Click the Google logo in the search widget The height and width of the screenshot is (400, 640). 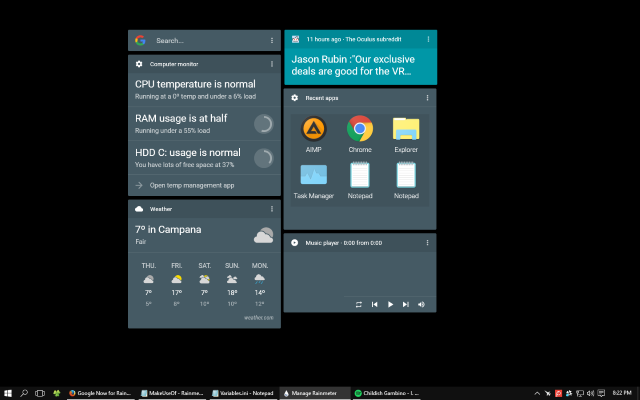140,40
